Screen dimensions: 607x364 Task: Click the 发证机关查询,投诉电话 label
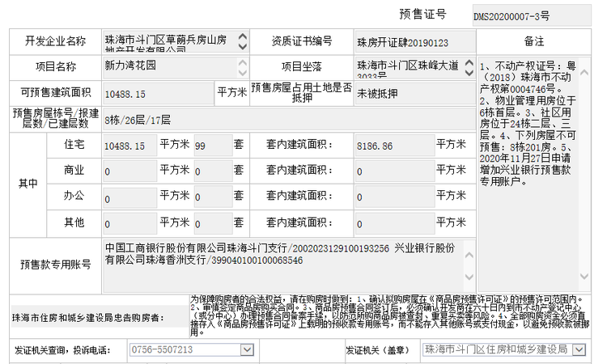point(62,350)
